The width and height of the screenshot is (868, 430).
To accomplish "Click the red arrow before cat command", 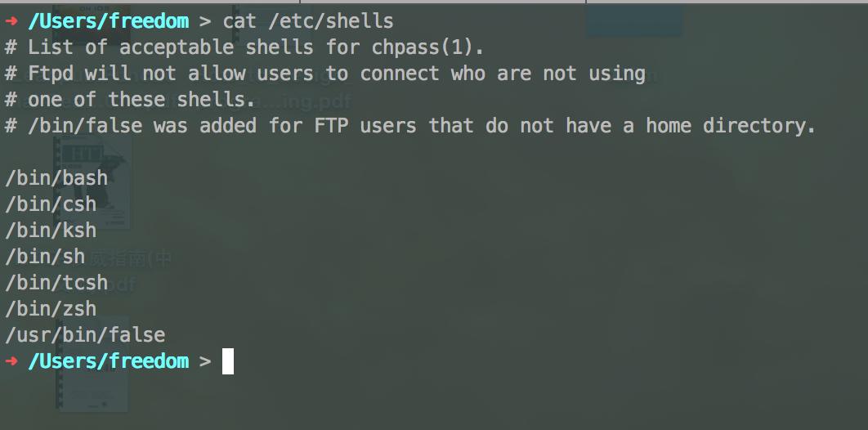I will [11, 21].
